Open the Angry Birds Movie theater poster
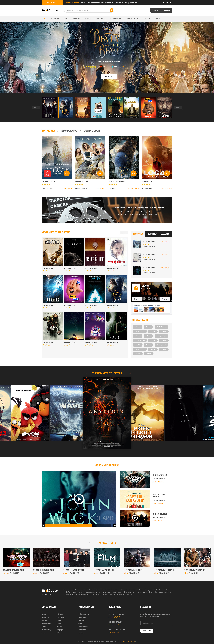 30,413
